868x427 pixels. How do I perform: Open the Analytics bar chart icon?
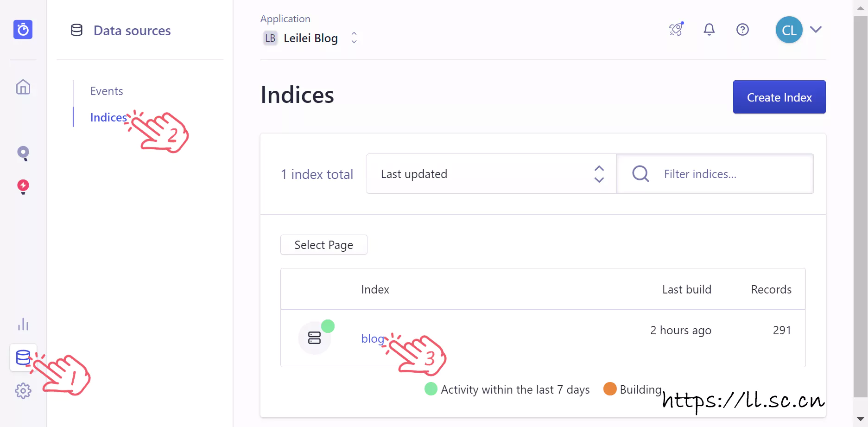[x=23, y=324]
